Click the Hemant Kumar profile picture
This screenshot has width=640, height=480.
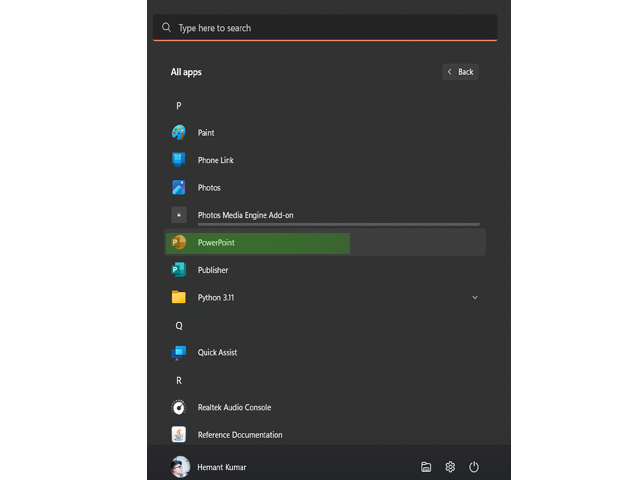coord(180,467)
